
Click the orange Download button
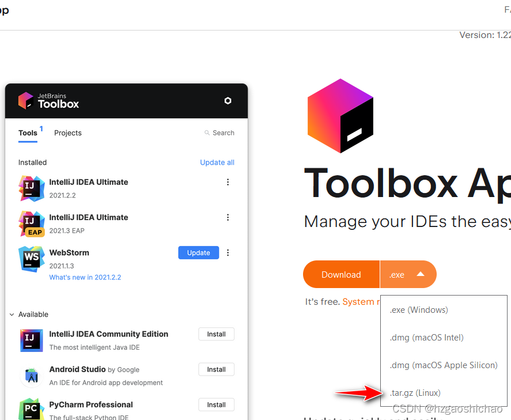pyautogui.click(x=341, y=274)
